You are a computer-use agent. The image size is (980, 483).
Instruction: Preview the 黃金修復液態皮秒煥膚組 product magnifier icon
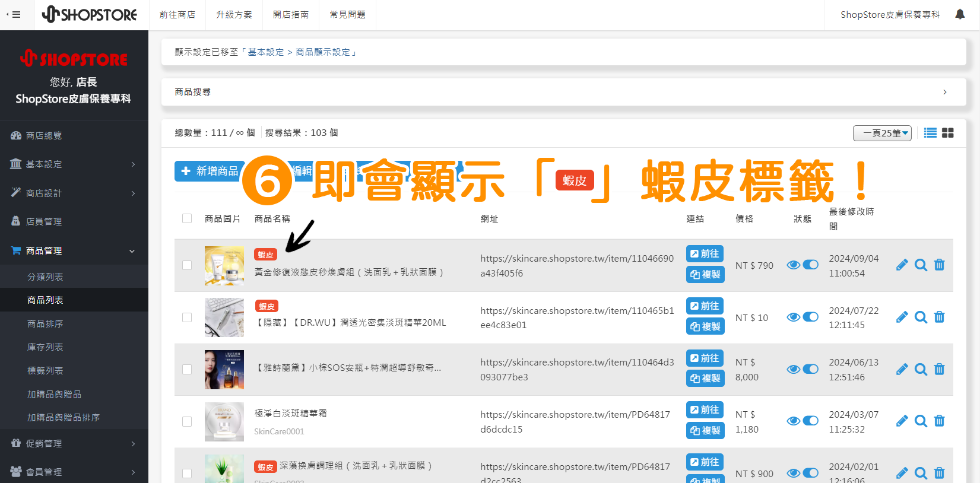[x=921, y=265]
